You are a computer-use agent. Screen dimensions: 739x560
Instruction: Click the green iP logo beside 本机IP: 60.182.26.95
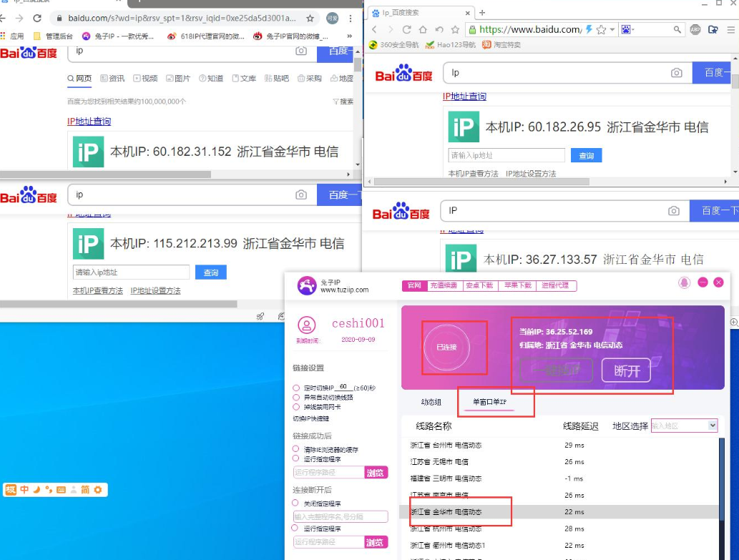pos(464,127)
